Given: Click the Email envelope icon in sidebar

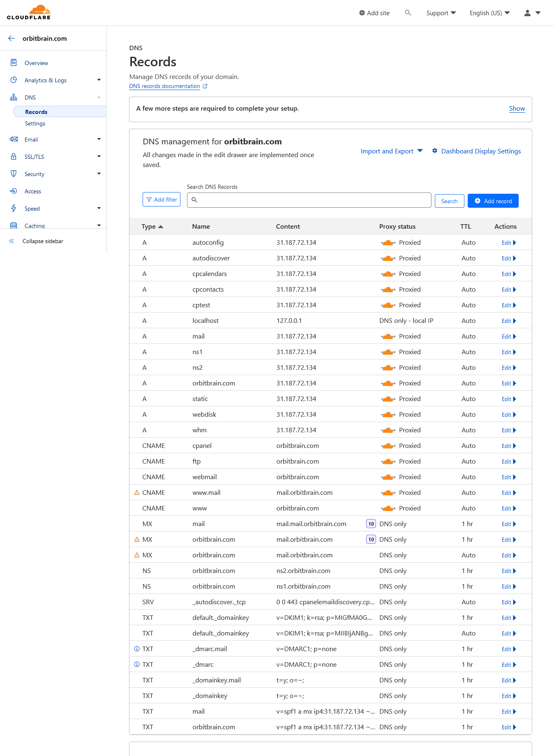Looking at the screenshot, I should [x=14, y=139].
